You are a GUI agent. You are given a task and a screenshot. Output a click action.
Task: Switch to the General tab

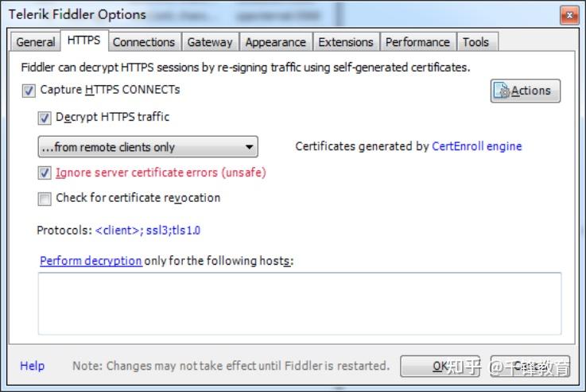pos(36,42)
